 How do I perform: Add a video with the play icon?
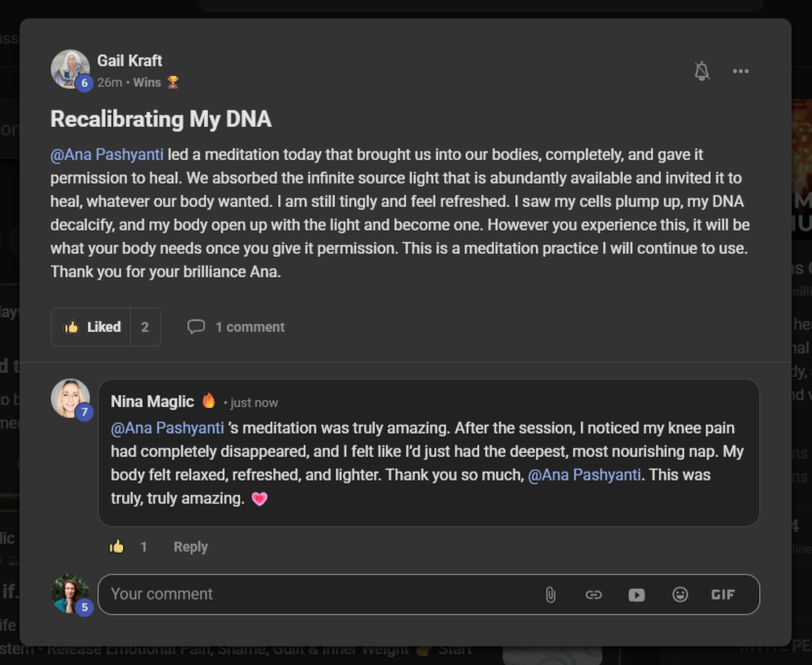click(636, 595)
